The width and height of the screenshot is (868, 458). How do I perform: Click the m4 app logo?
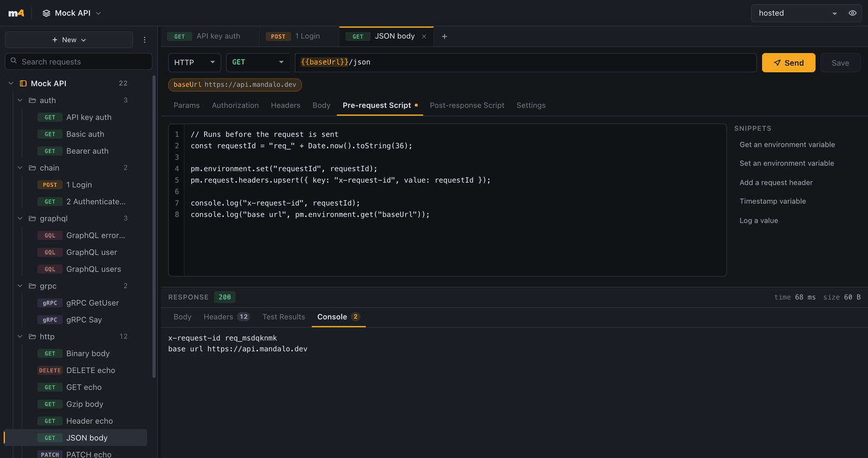point(16,13)
